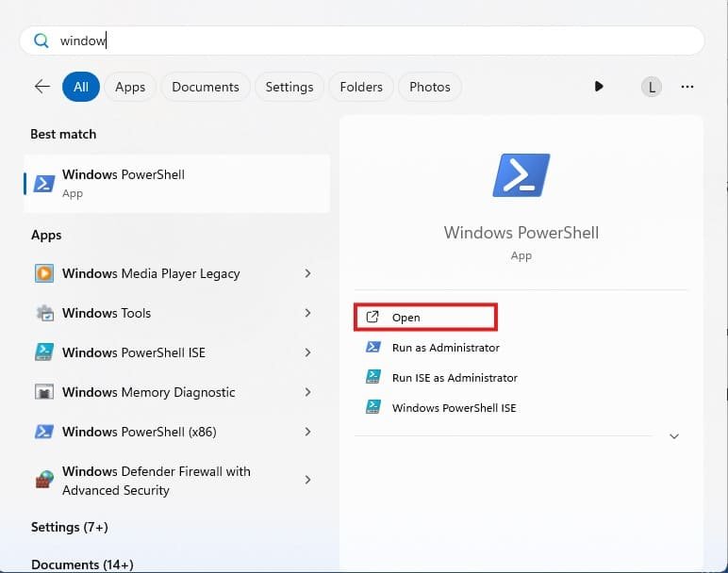
Task: Click the Windows Media Player Legacy icon
Action: tap(44, 273)
